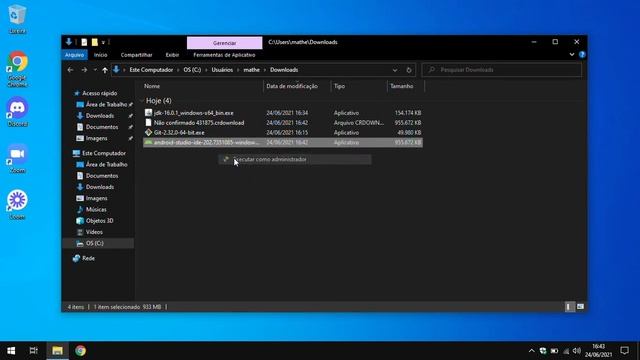Open Vídeos in the navigation pane
640x360 pixels.
(x=94, y=232)
